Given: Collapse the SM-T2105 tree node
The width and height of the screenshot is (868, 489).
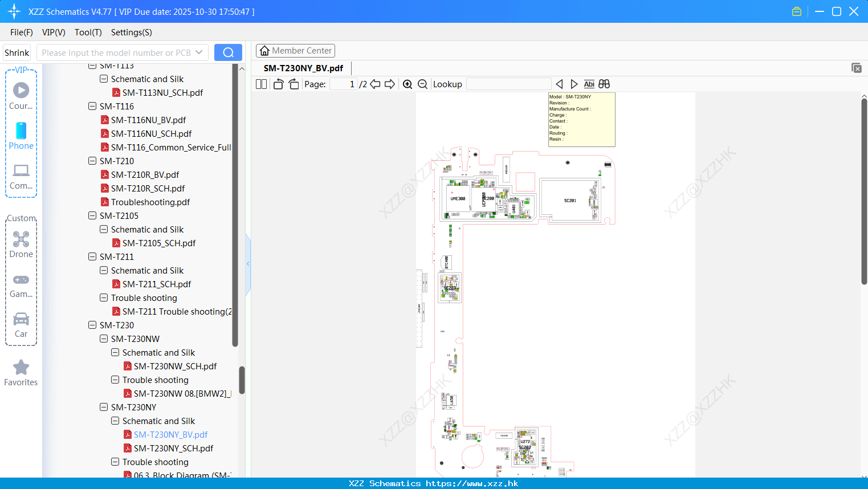Looking at the screenshot, I should coord(92,215).
